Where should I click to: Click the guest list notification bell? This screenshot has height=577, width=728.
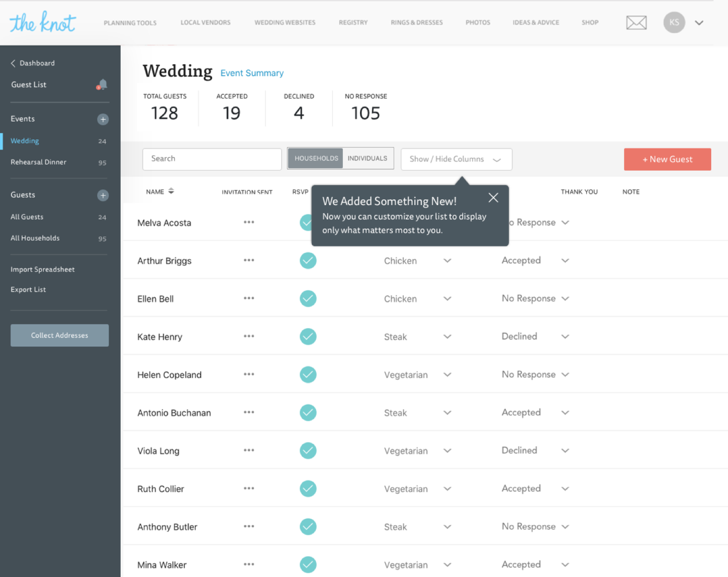pos(102,85)
